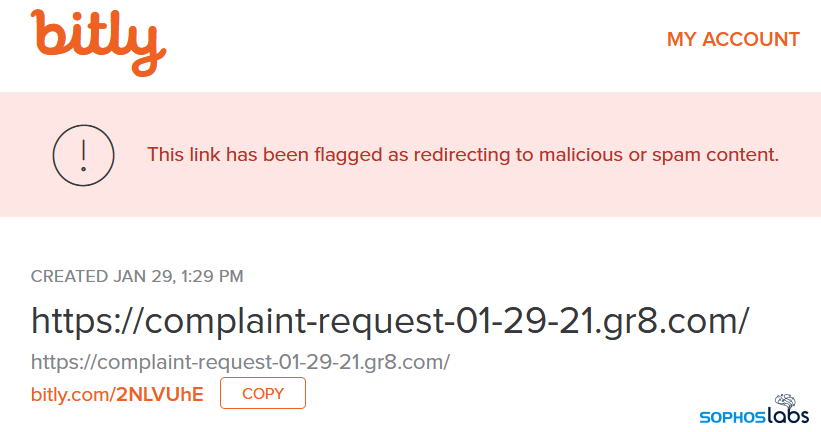Click the large complaint-request URL heading

(x=390, y=322)
